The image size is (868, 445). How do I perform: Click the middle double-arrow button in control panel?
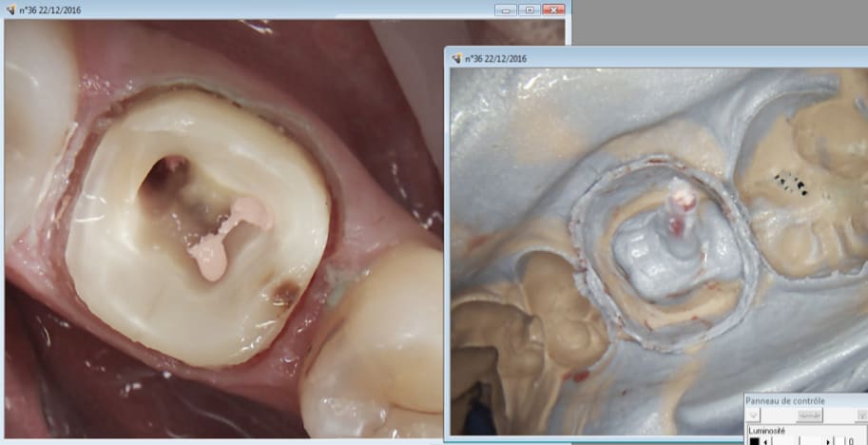tap(809, 416)
